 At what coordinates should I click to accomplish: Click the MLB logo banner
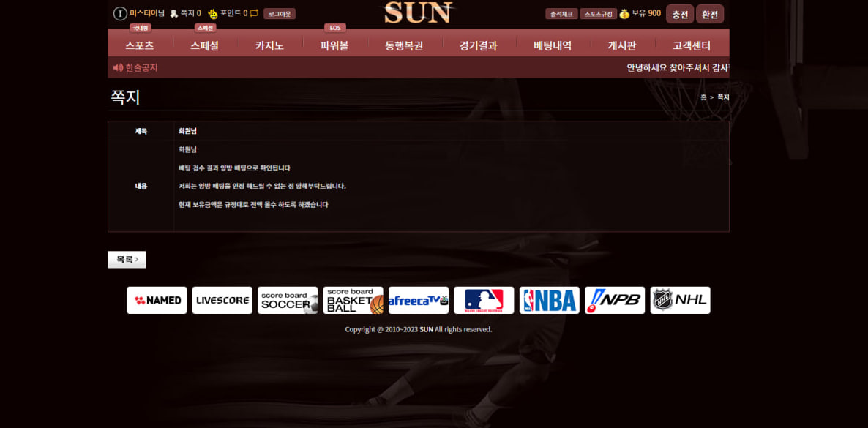484,300
